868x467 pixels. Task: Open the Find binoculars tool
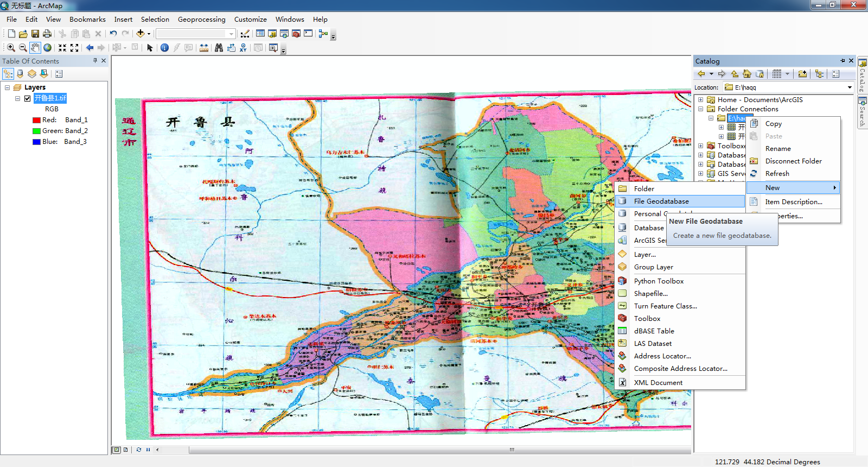click(219, 48)
